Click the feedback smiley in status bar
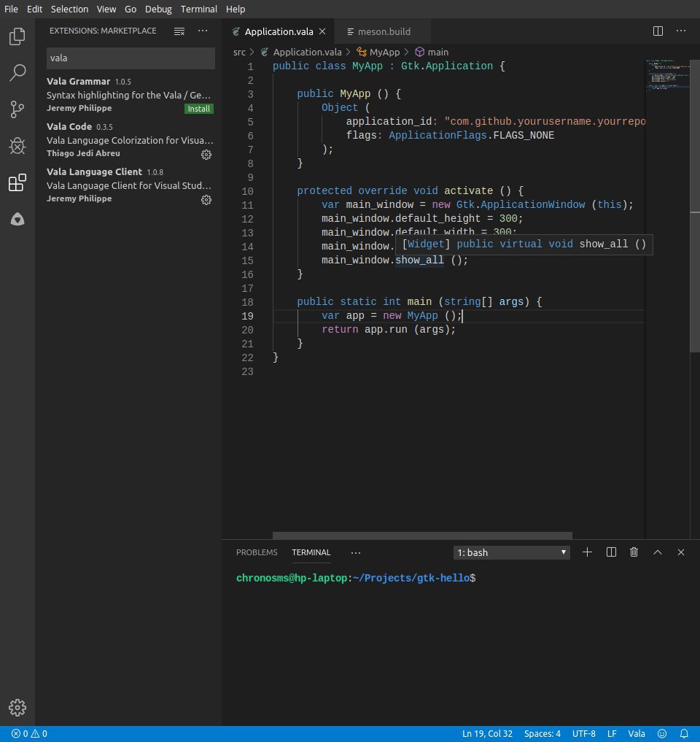This screenshot has height=742, width=700. 662,733
